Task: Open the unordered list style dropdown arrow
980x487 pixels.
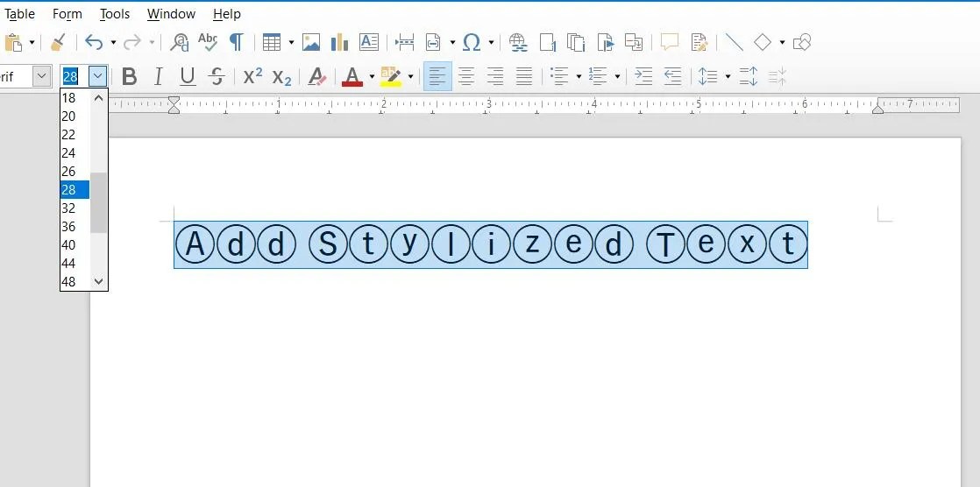Action: click(579, 77)
